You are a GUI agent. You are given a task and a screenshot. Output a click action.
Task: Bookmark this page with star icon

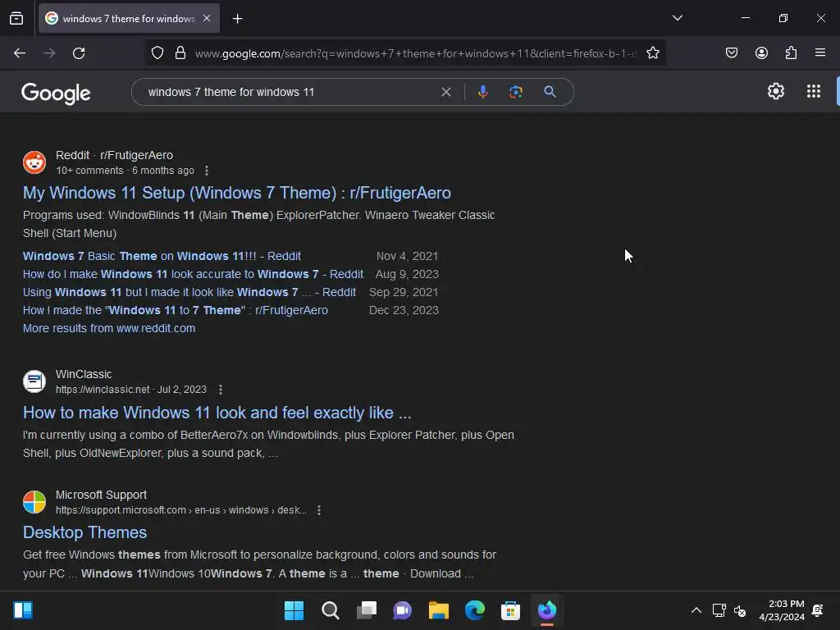point(652,53)
